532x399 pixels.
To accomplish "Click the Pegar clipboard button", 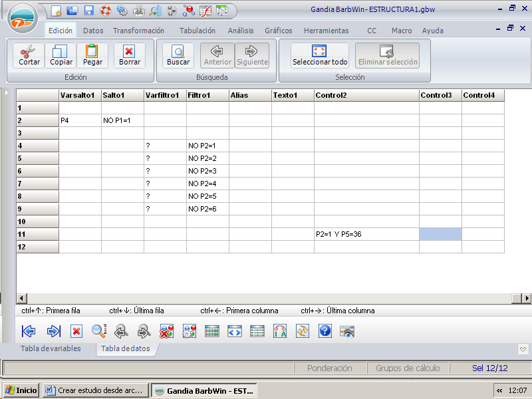I will pyautogui.click(x=92, y=56).
